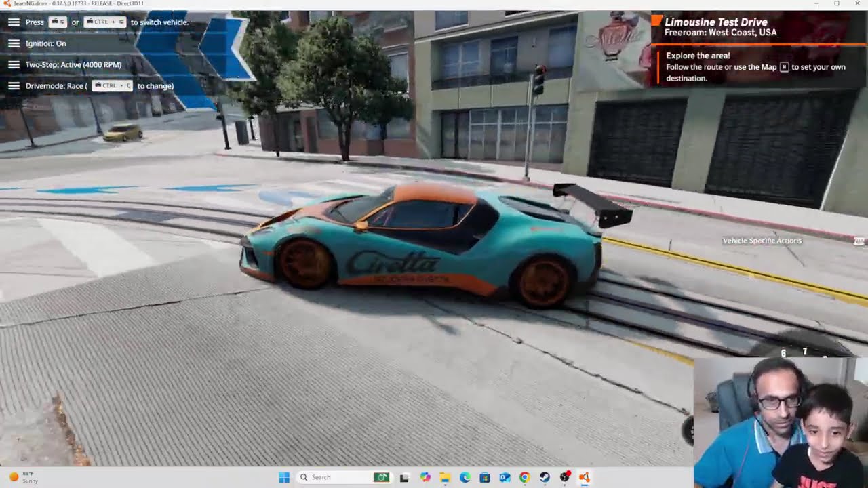The width and height of the screenshot is (868, 488).
Task: Click the taskbar Search box
Action: point(344,477)
